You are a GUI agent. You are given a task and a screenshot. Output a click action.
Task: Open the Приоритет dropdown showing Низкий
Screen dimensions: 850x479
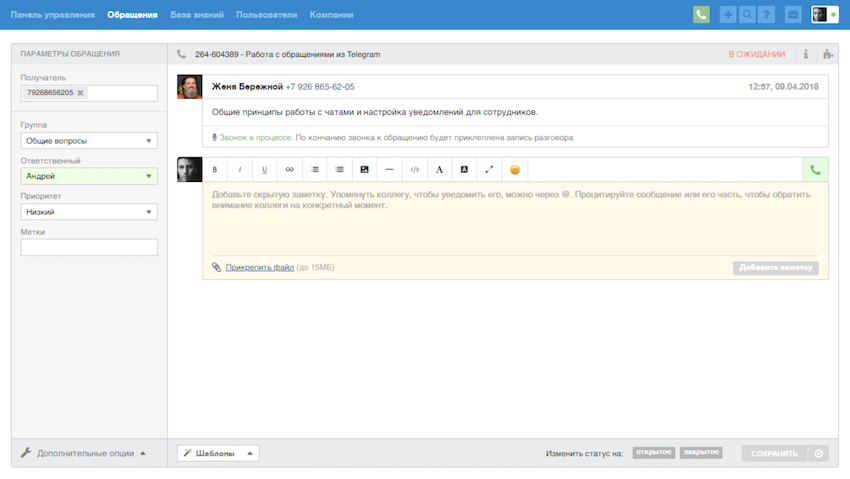(89, 212)
